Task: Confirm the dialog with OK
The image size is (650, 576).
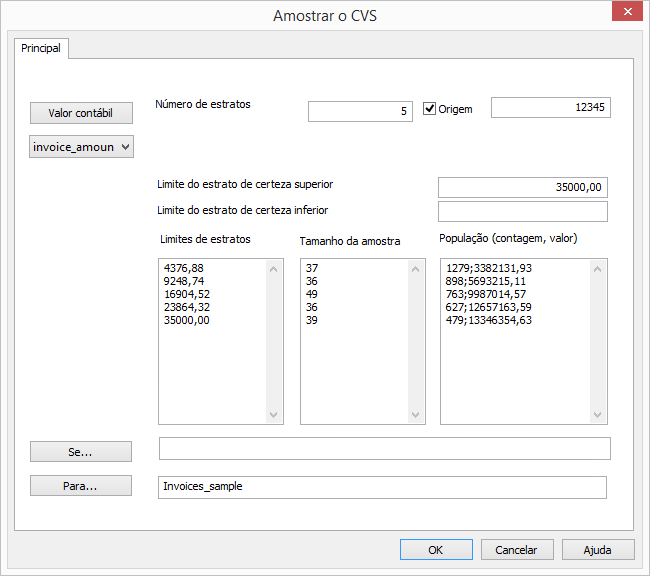Action: pyautogui.click(x=435, y=549)
